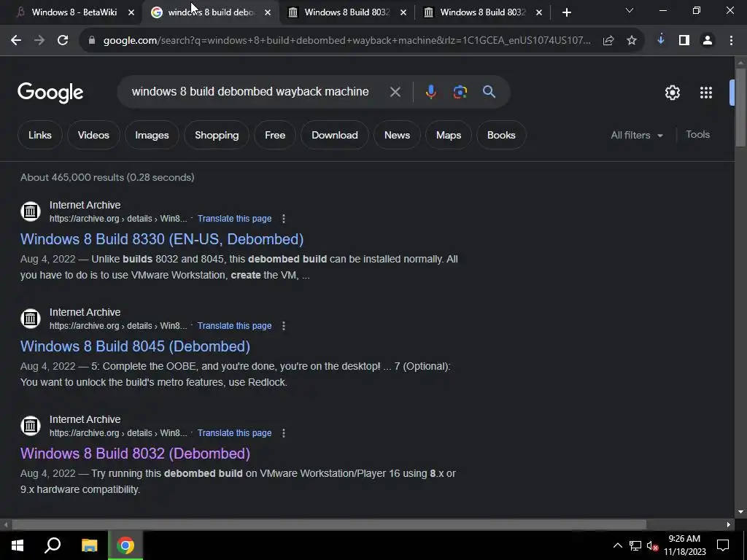Open the Chrome downloads icon
The height and width of the screenshot is (560, 747).
(661, 41)
